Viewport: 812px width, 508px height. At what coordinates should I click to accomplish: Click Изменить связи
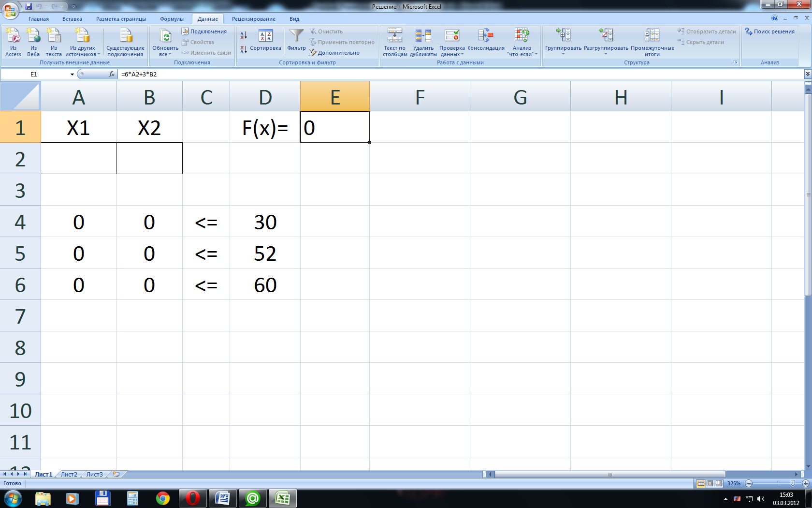[x=206, y=53]
